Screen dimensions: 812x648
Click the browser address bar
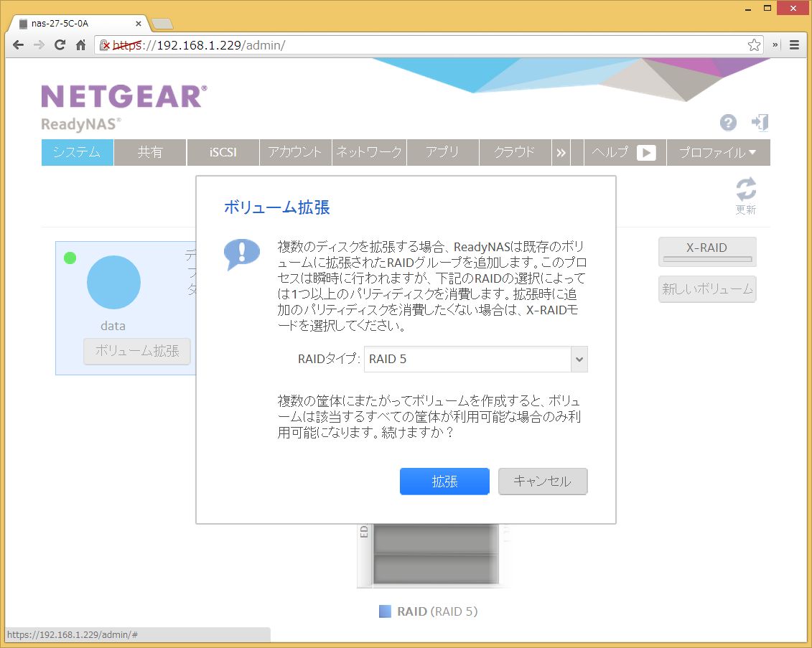coord(431,45)
